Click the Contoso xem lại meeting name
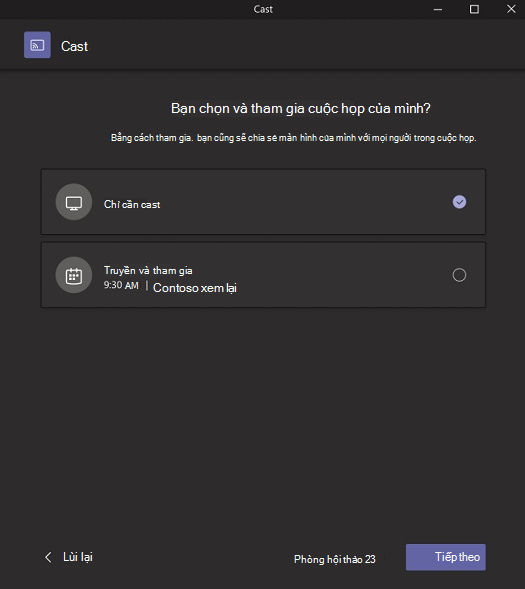This screenshot has height=589, width=525. (x=195, y=288)
